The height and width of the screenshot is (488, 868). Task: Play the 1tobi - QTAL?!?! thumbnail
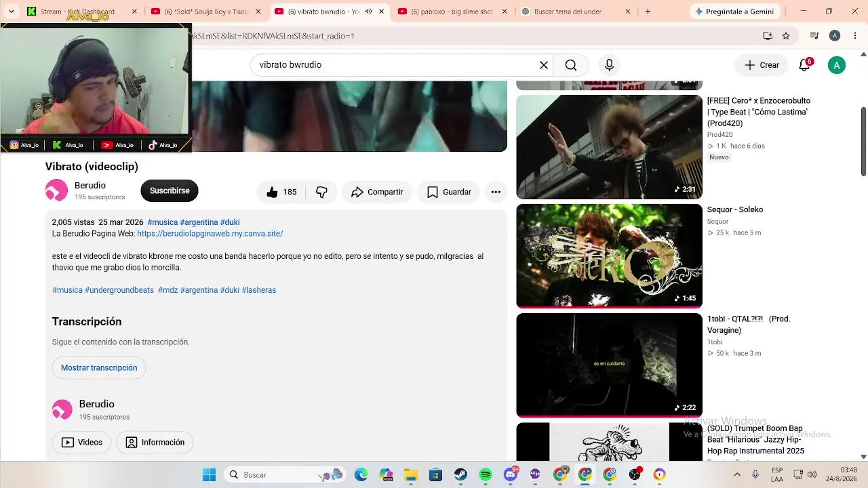[609, 365]
